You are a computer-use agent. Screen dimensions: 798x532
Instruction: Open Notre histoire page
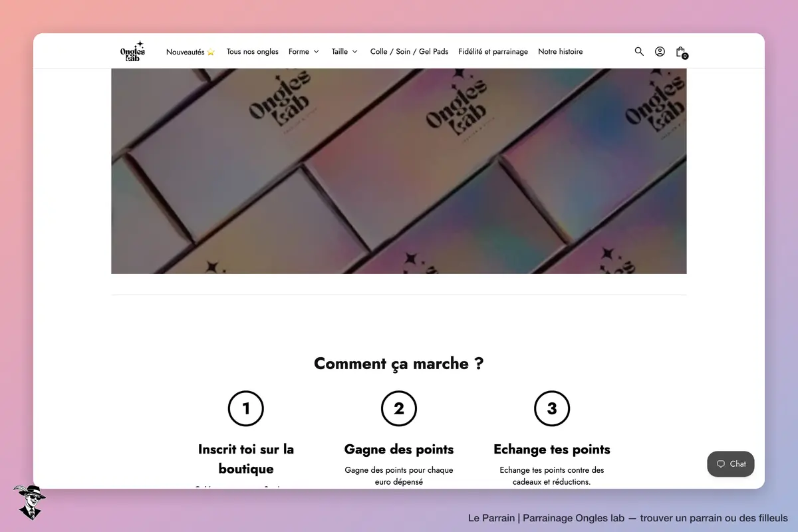pyautogui.click(x=561, y=52)
